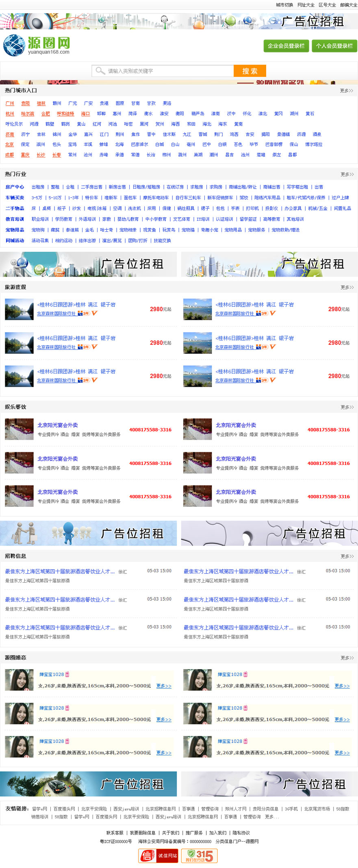Expand 更多>> in 热门城市入口 section
This screenshot has width=358, height=868.
(346, 91)
